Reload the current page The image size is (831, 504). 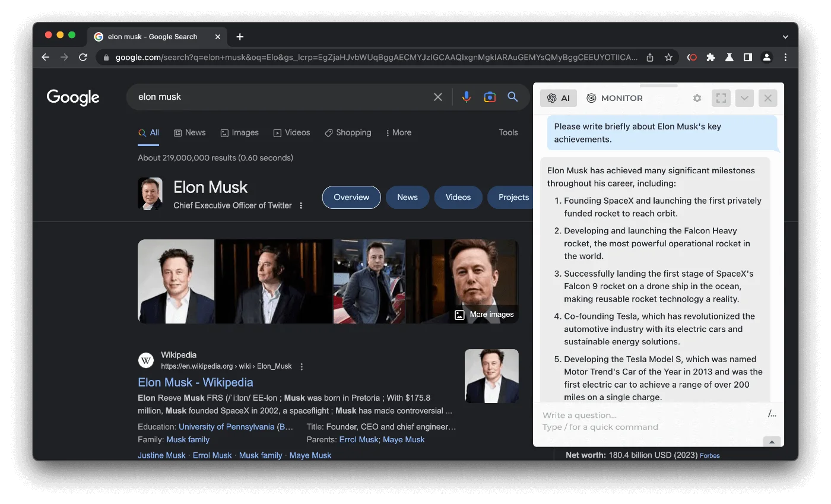83,57
